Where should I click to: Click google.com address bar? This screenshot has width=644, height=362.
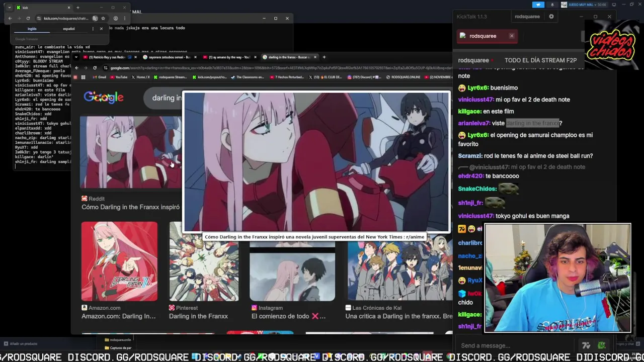pos(277,68)
